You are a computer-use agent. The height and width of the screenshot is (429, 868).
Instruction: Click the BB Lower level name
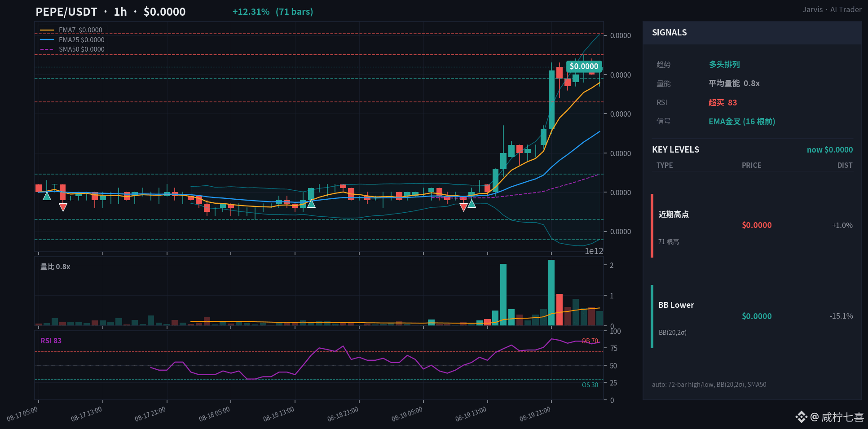click(676, 305)
